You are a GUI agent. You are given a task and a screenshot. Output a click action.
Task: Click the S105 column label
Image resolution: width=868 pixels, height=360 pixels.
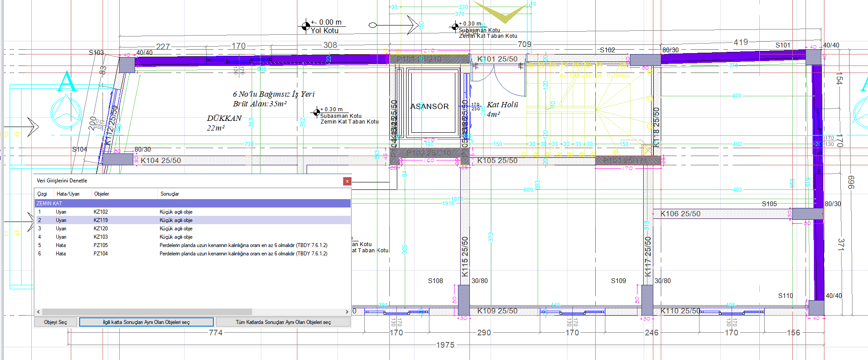769,204
